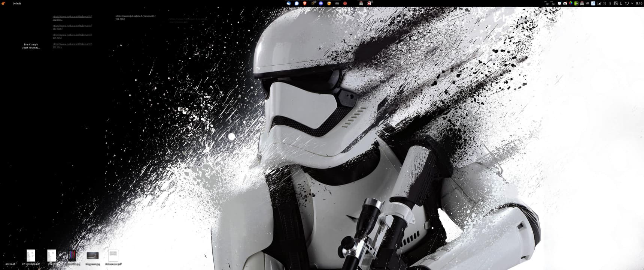Click the Default activity label

(17, 3)
